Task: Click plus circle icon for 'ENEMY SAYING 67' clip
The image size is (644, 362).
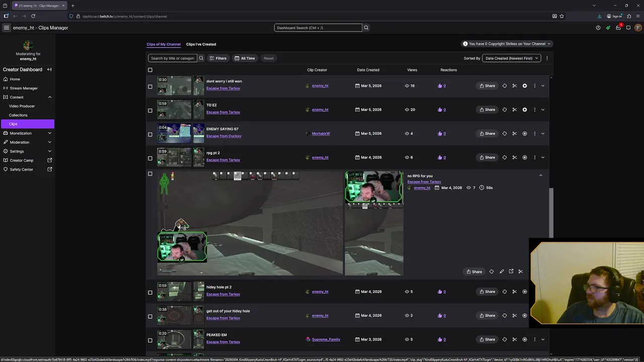Action: point(525,134)
